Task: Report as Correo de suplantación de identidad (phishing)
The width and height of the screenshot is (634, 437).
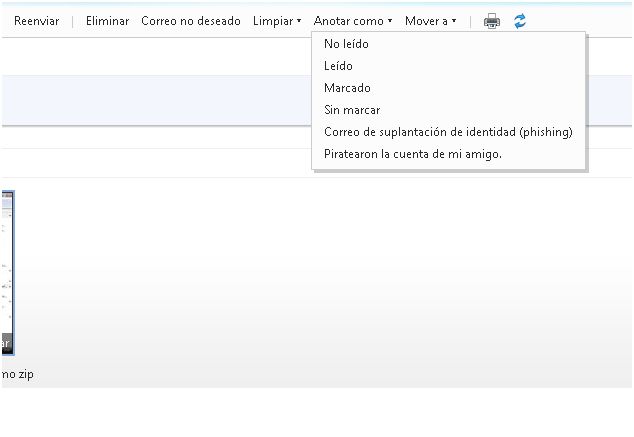Action: pos(448,132)
